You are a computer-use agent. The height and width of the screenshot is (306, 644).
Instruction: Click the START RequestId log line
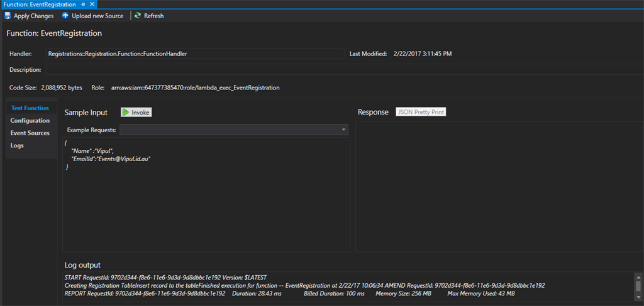pos(166,277)
